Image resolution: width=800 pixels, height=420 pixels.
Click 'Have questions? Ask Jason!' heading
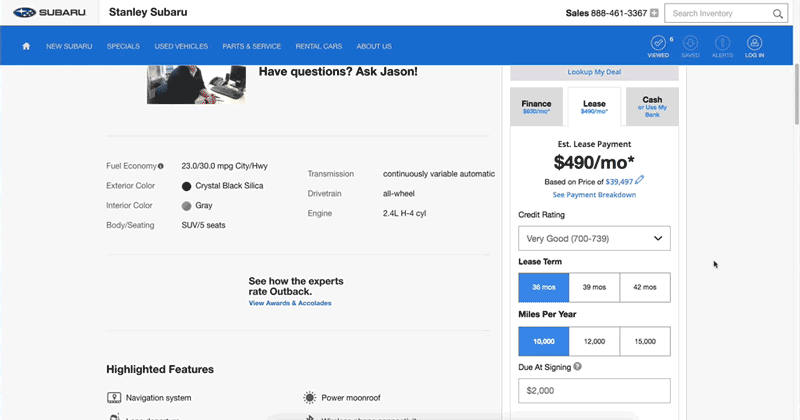(x=338, y=71)
